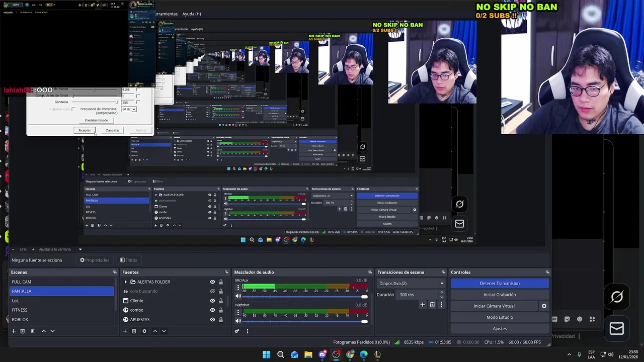Open advanced audio properties gears icon
644x362 pixels.
tap(237, 331)
